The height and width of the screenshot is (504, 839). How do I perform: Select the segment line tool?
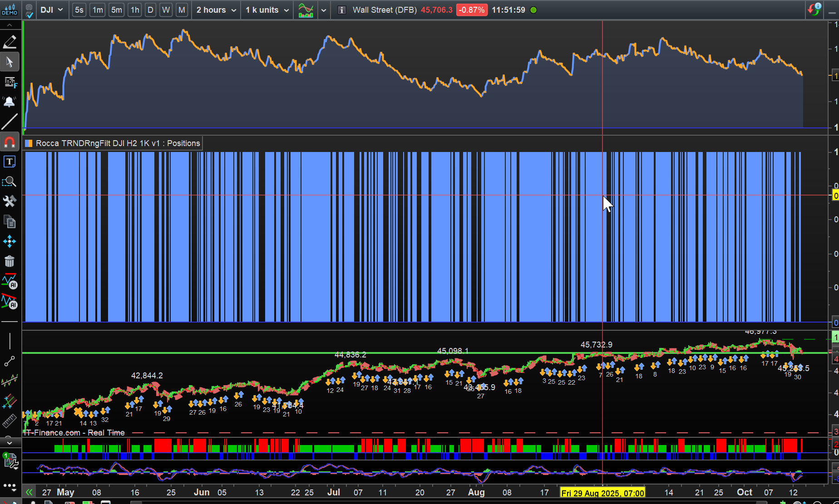(10, 361)
